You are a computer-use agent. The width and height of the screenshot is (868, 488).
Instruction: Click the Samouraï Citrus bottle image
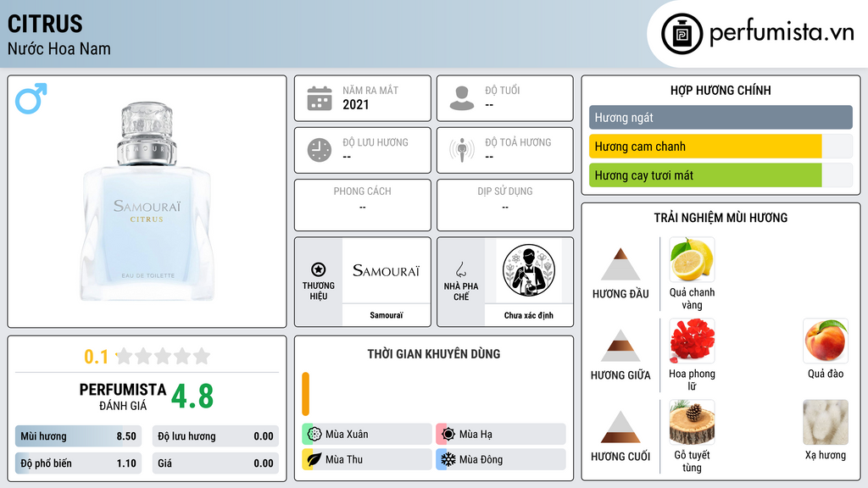(147, 202)
